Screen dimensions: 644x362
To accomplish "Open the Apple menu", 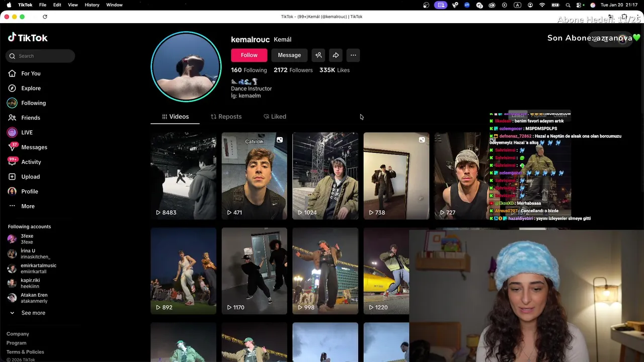I will click(9, 5).
